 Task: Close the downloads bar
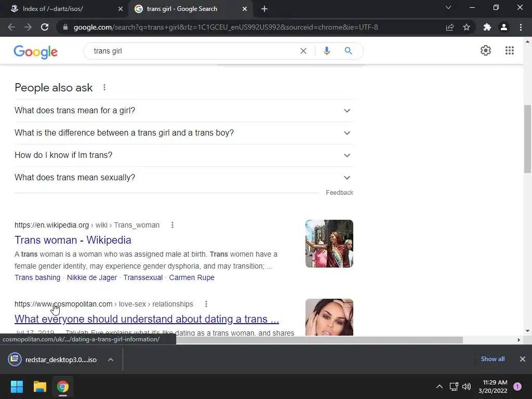click(523, 359)
